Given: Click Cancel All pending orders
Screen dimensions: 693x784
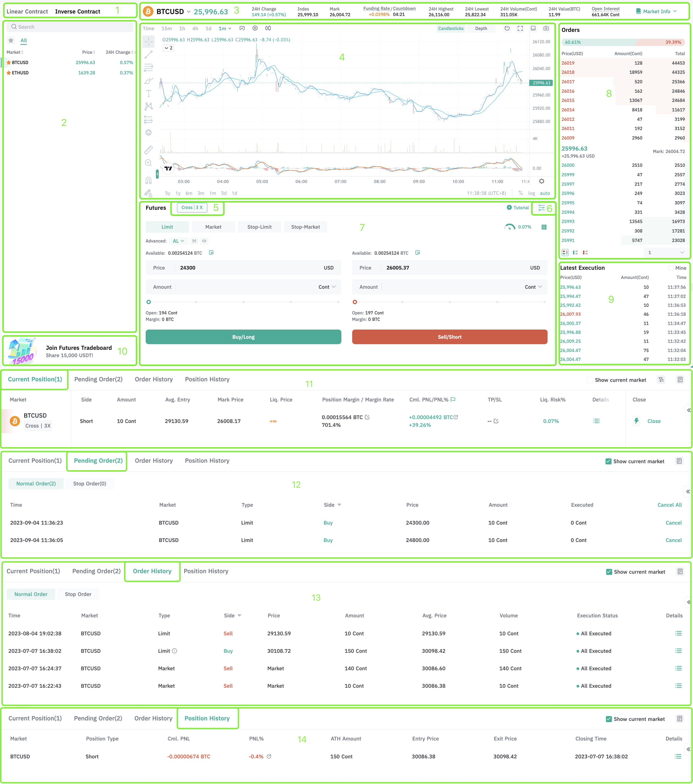Looking at the screenshot, I should pyautogui.click(x=669, y=505).
